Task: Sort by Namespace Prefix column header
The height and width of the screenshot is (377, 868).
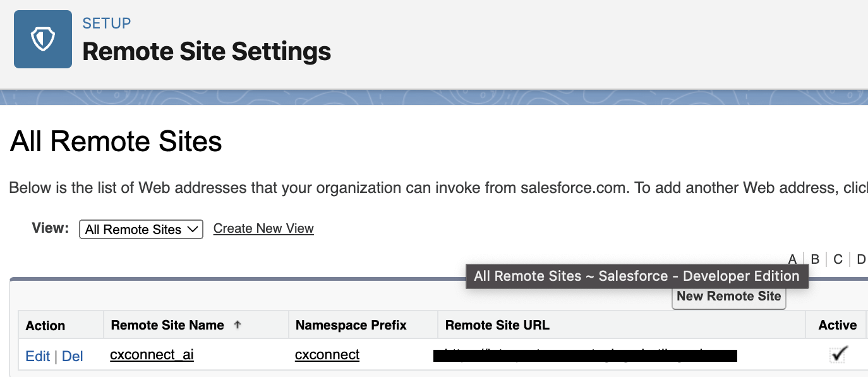Action: 351,325
